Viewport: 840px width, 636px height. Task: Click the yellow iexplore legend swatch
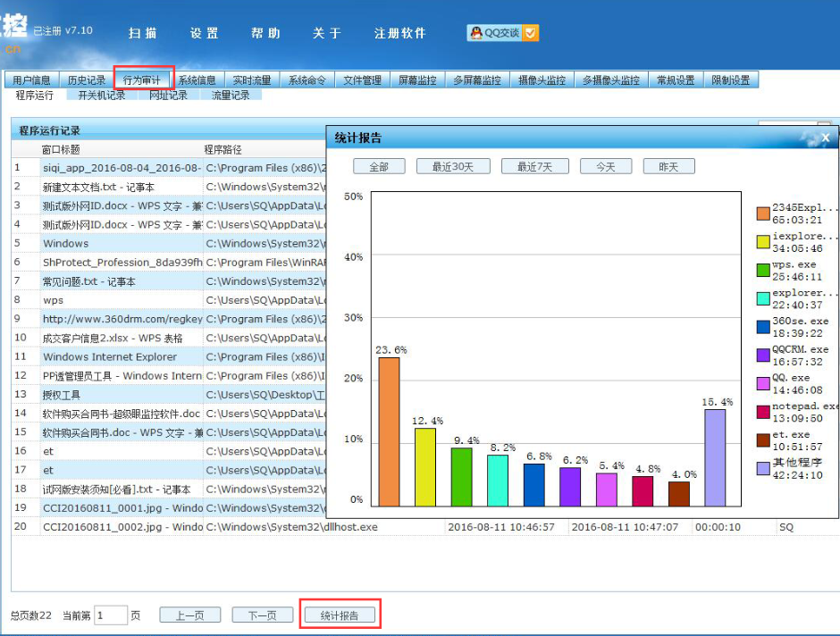coord(763,242)
